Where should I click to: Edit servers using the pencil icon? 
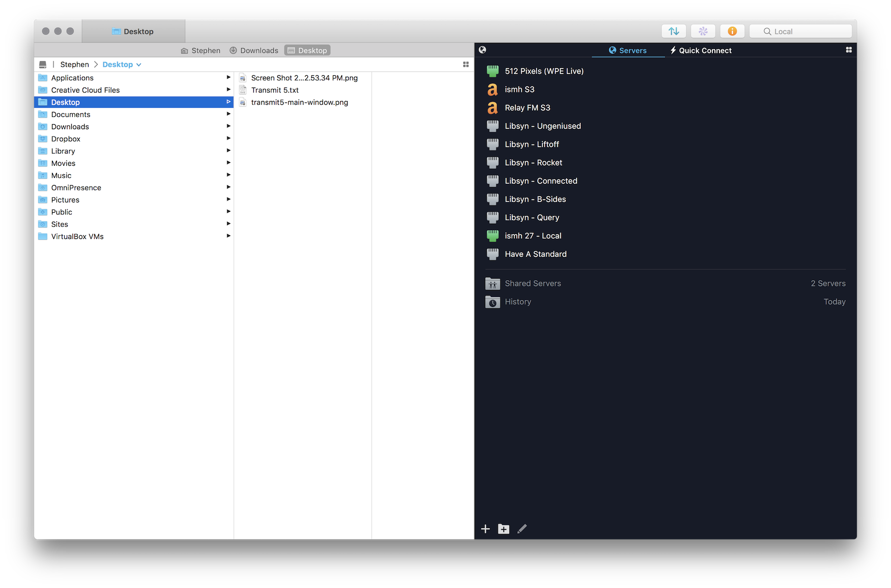click(522, 529)
